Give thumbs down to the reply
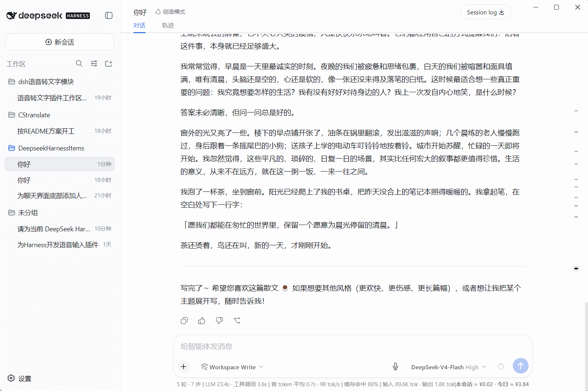The width and height of the screenshot is (588, 391). [x=219, y=321]
